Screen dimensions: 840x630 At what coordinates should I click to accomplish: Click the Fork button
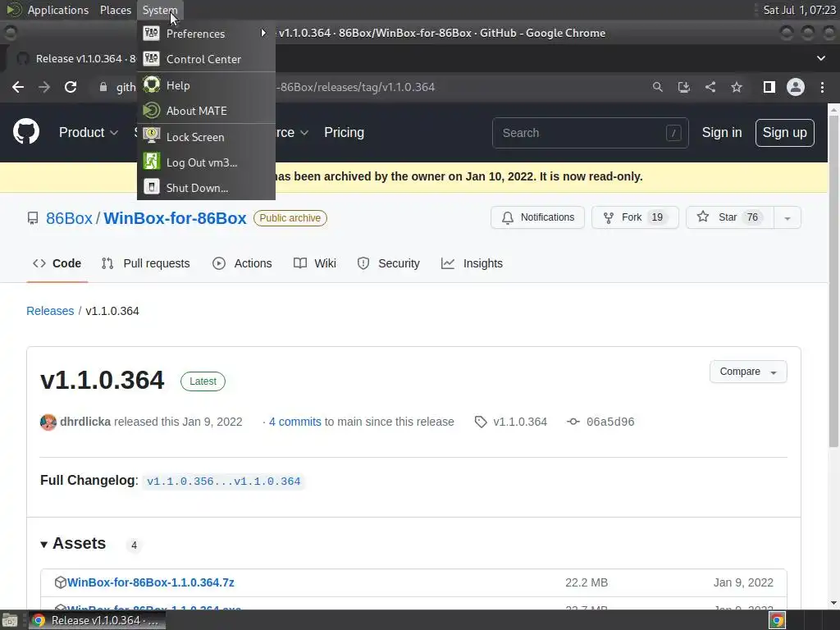pyautogui.click(x=635, y=217)
